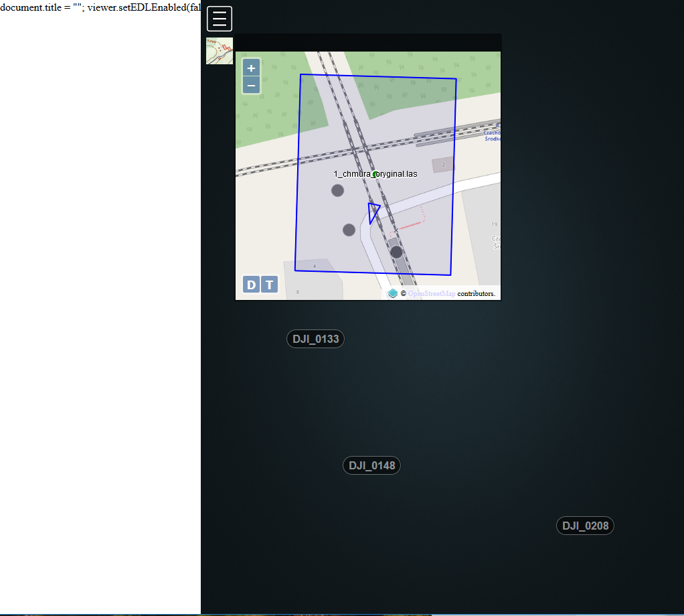Zoom in on the overview map
This screenshot has height=616, width=684.
click(x=251, y=68)
